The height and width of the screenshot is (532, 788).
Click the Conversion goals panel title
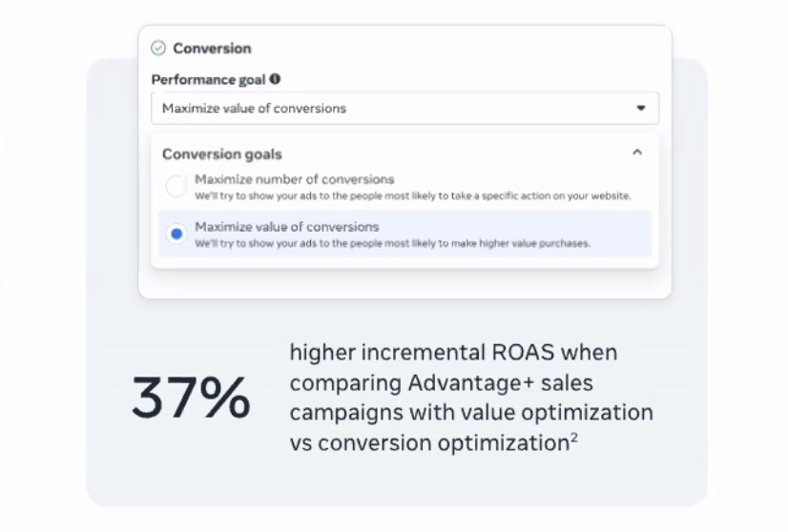(222, 154)
